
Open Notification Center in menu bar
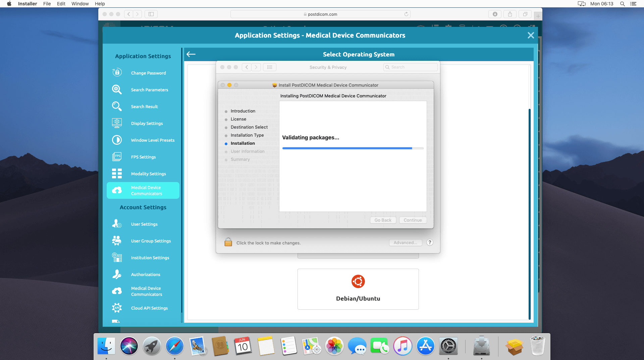[633, 4]
